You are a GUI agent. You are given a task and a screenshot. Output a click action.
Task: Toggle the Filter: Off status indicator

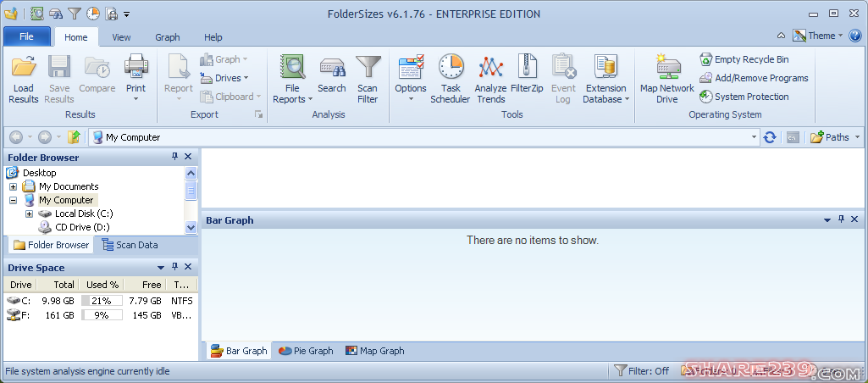tap(641, 371)
